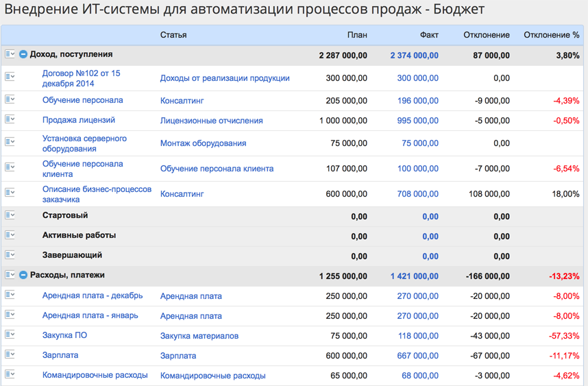This screenshot has height=386, width=588.
Task: Open the Закупка ПО item
Action: coord(64,335)
